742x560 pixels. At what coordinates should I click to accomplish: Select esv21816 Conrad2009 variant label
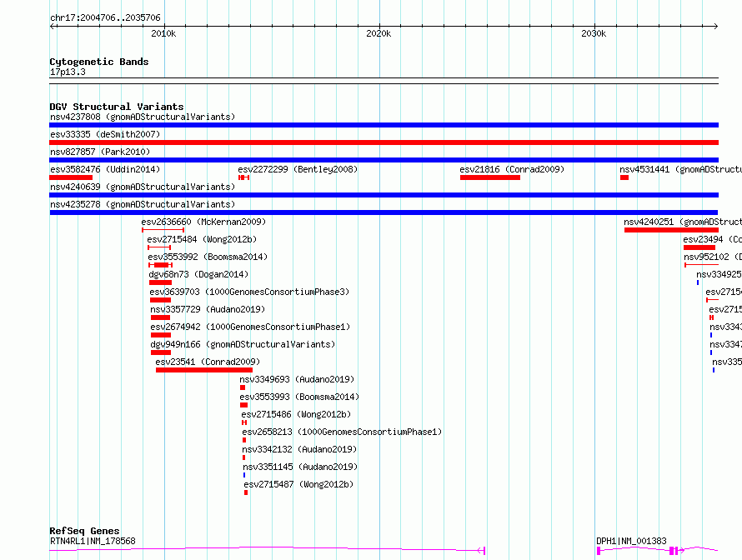pyautogui.click(x=512, y=169)
